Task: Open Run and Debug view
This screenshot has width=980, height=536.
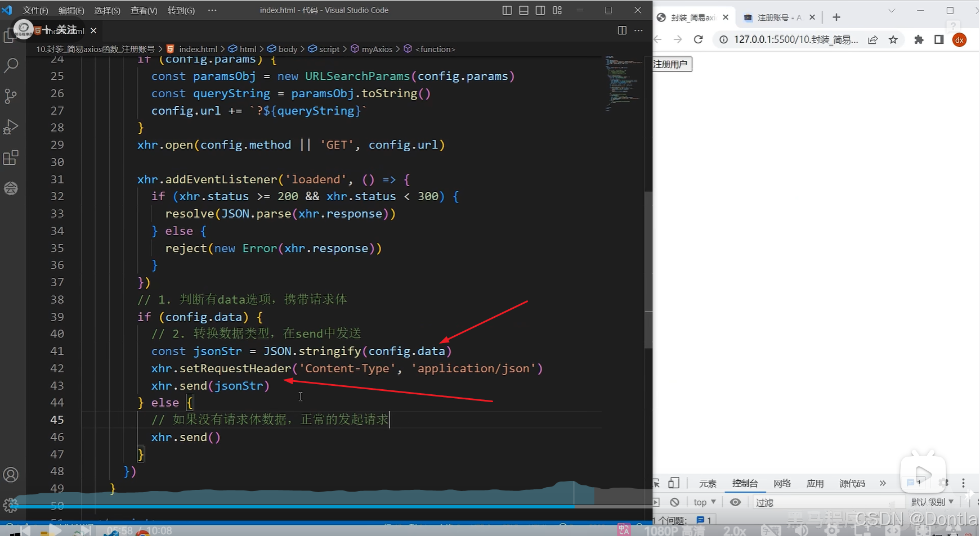Action: click(11, 127)
